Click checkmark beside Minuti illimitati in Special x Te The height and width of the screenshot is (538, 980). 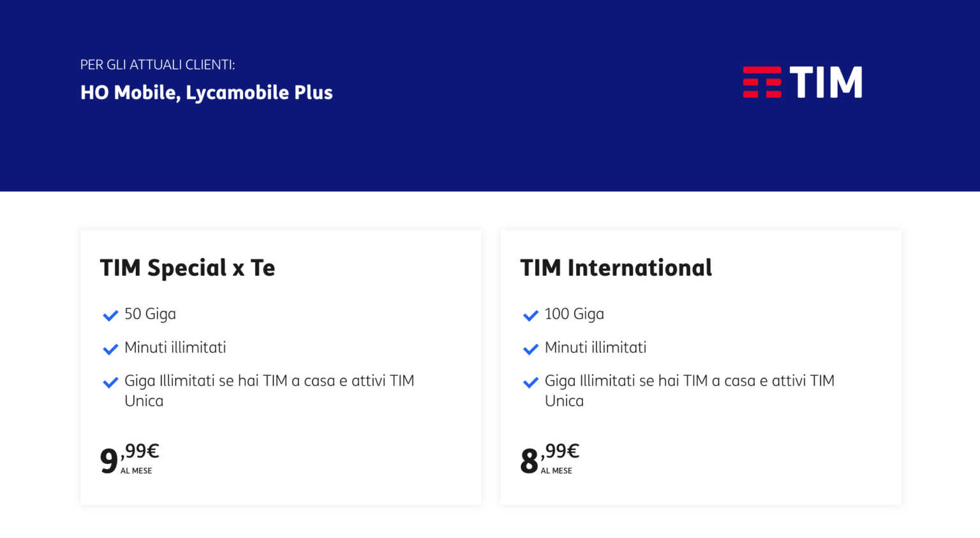(x=110, y=349)
